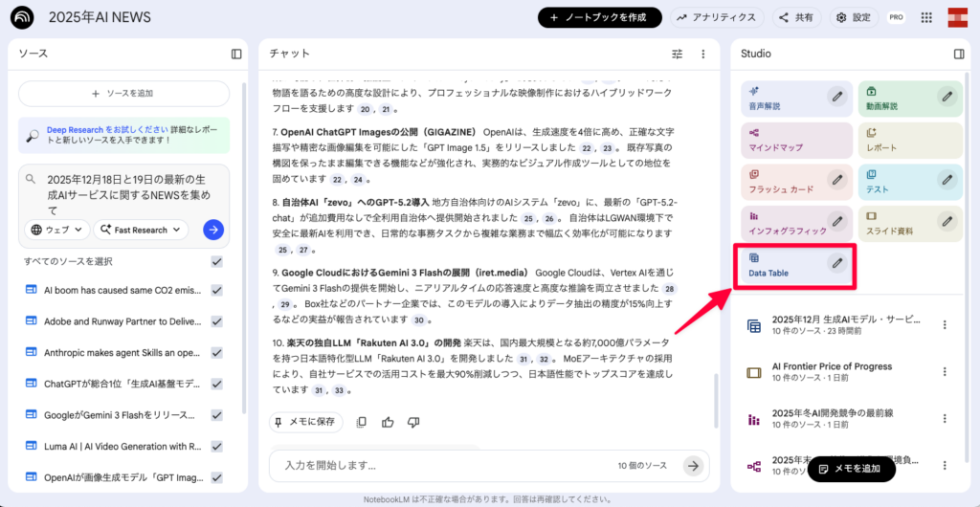Viewport: 980px width, 507px height.
Task: Give the response a thumbs down
Action: pos(413,422)
